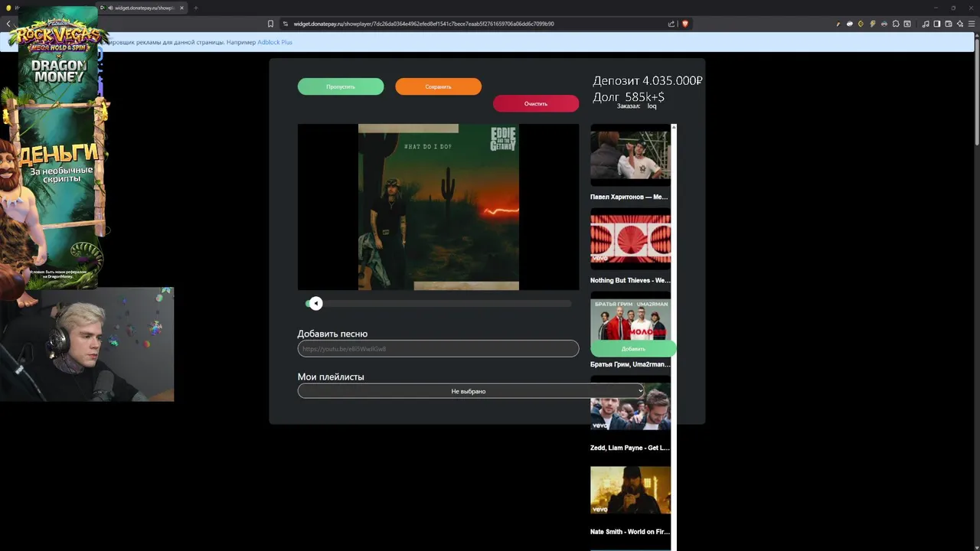Select the Павел Харитонов video thumbnail
The image size is (980, 551).
[x=630, y=155]
